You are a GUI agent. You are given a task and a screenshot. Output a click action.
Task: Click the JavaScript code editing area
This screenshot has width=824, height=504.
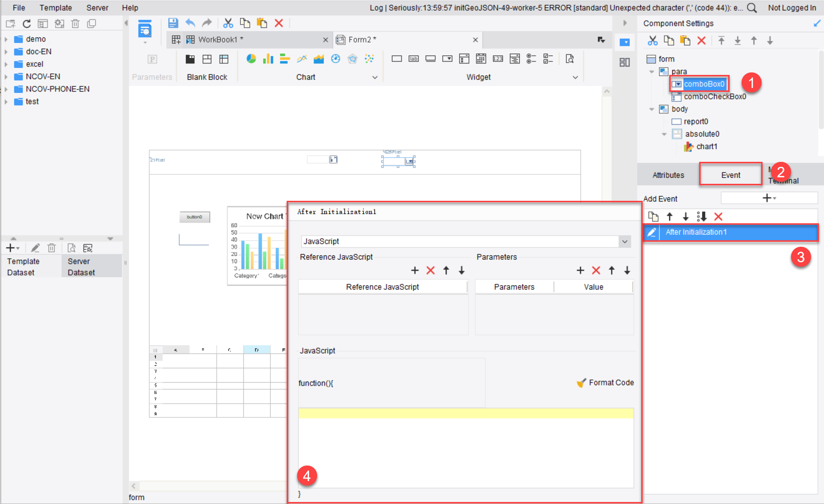tap(466, 448)
